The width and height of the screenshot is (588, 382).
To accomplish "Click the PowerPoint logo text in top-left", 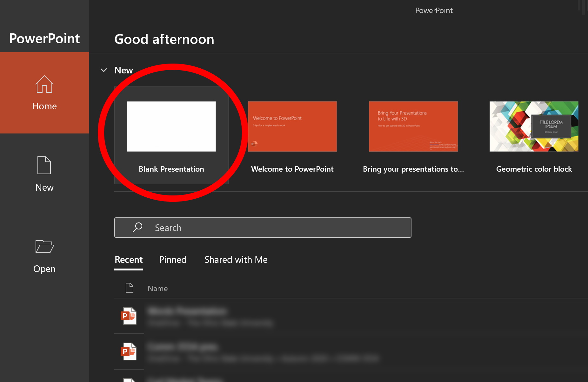I will click(x=44, y=38).
